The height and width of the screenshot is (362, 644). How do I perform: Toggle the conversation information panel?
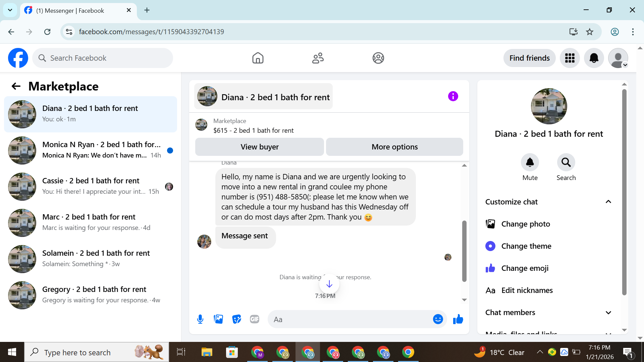tap(453, 97)
